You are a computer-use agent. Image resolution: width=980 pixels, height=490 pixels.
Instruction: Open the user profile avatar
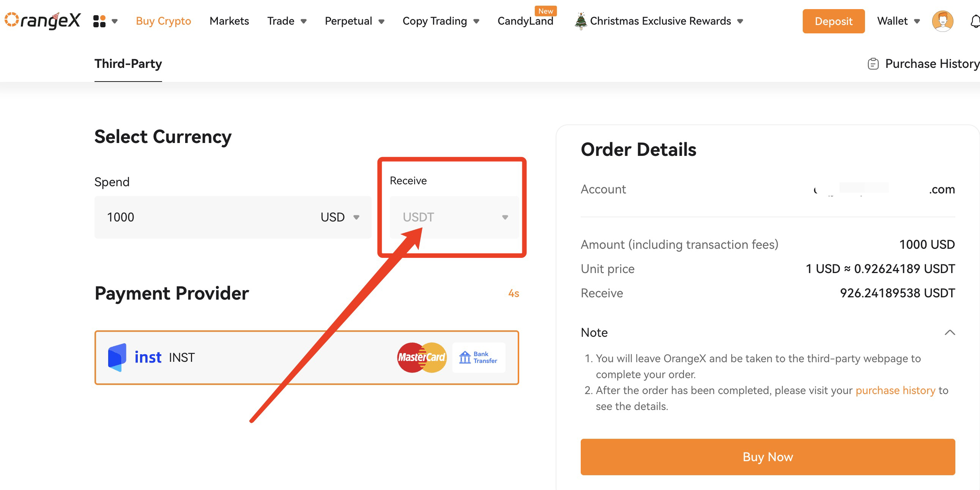(942, 21)
